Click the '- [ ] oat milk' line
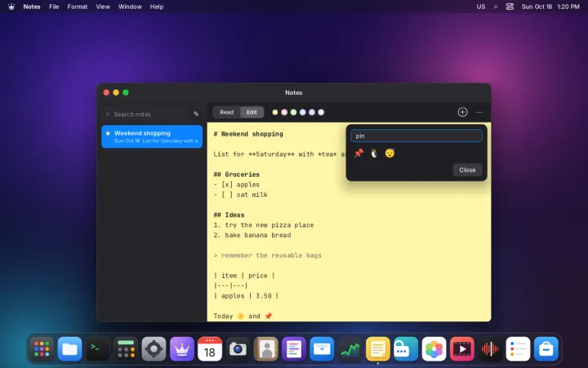The width and height of the screenshot is (588, 368). 240,195
